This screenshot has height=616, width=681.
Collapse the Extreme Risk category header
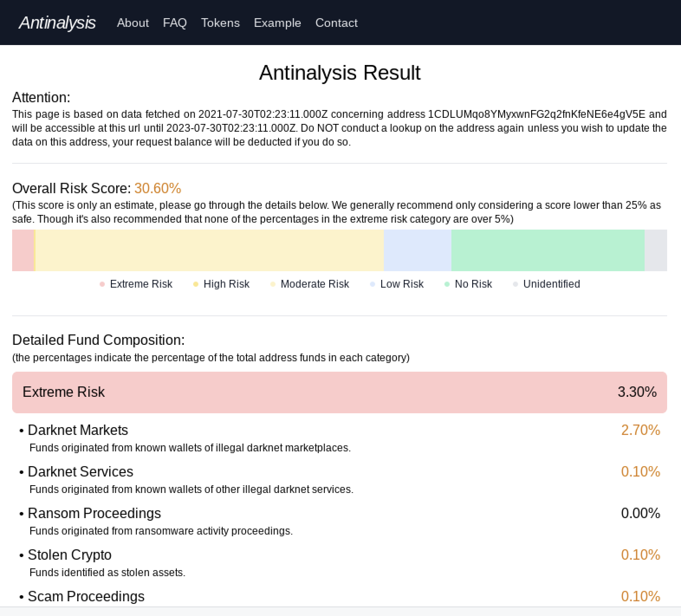pos(339,392)
